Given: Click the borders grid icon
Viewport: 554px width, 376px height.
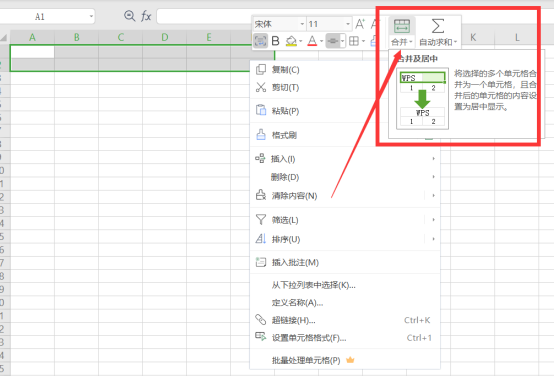Looking at the screenshot, I should click(354, 41).
